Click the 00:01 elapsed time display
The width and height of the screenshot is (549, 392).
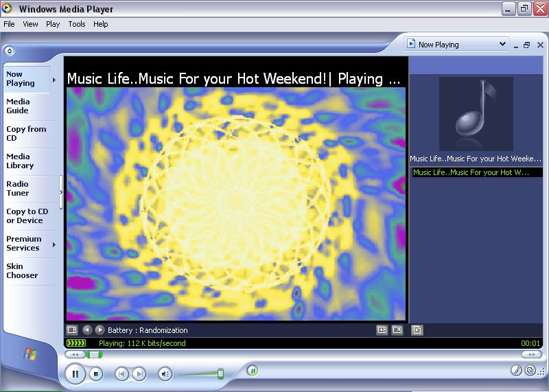pos(530,343)
